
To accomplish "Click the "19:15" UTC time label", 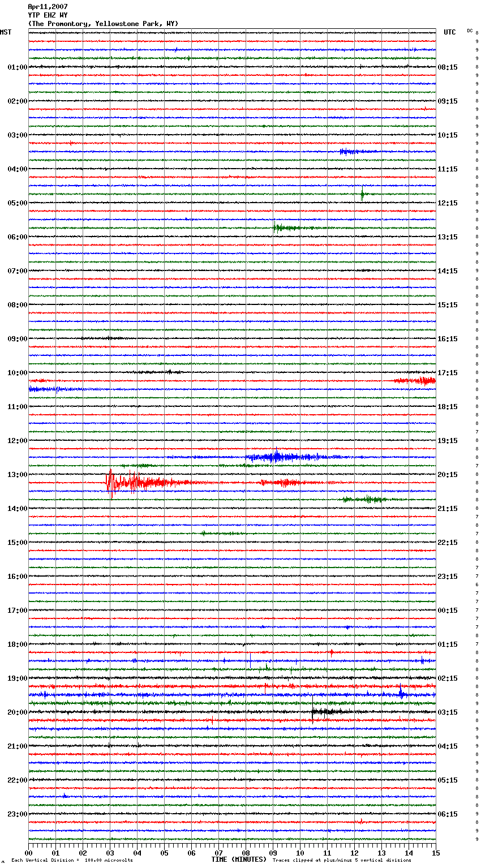I will click(x=448, y=441).
